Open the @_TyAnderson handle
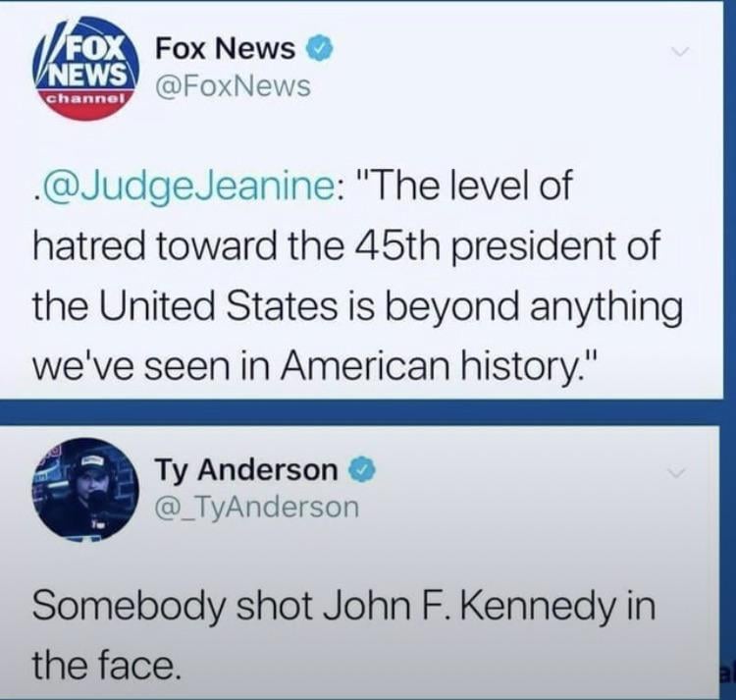736x700 pixels. pyautogui.click(x=257, y=508)
